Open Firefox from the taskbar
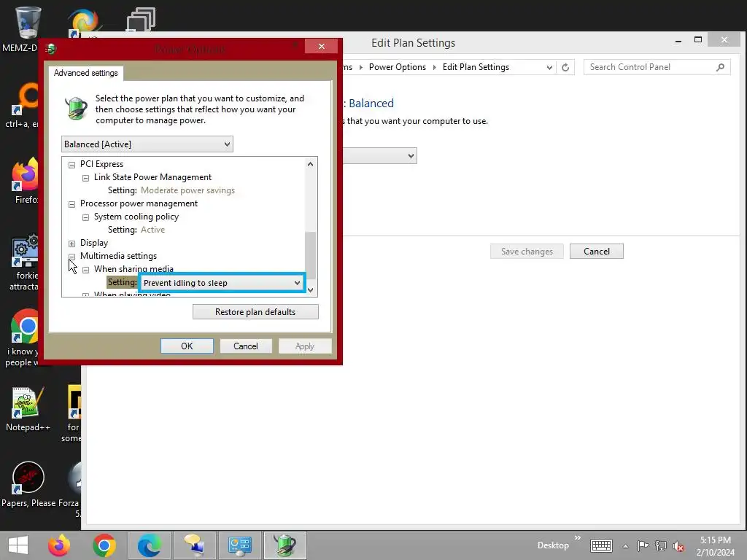 click(x=59, y=545)
